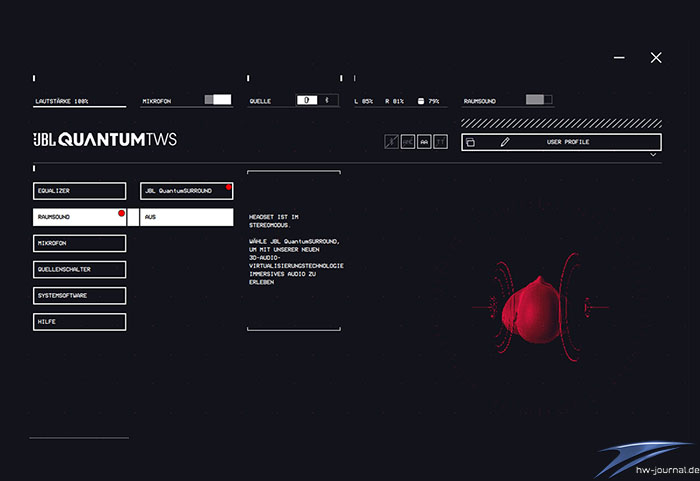Expand the User Profile dropdown chevron
Screen dimensions: 700x481
(653, 155)
